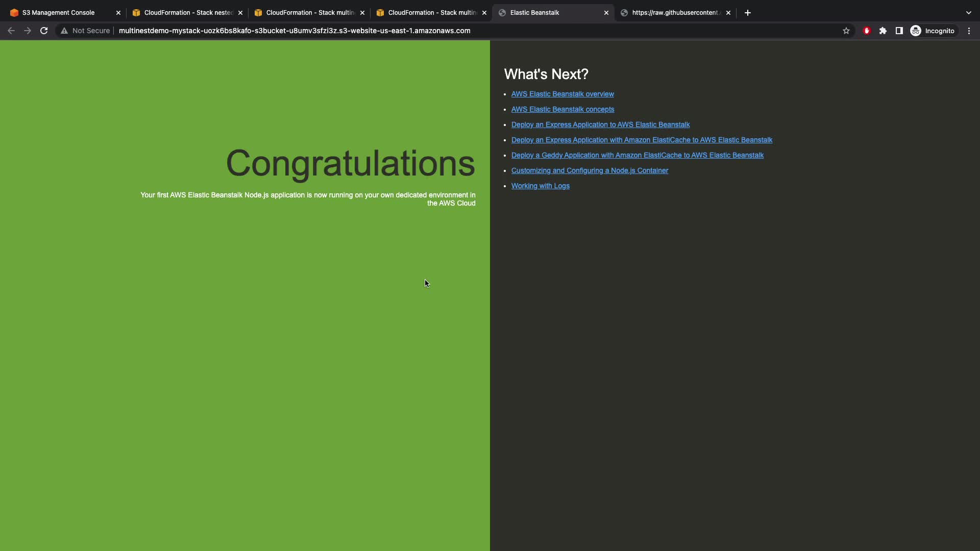The image size is (980, 551).
Task: Close the Elastic Beanstalk tab
Action: tap(606, 13)
